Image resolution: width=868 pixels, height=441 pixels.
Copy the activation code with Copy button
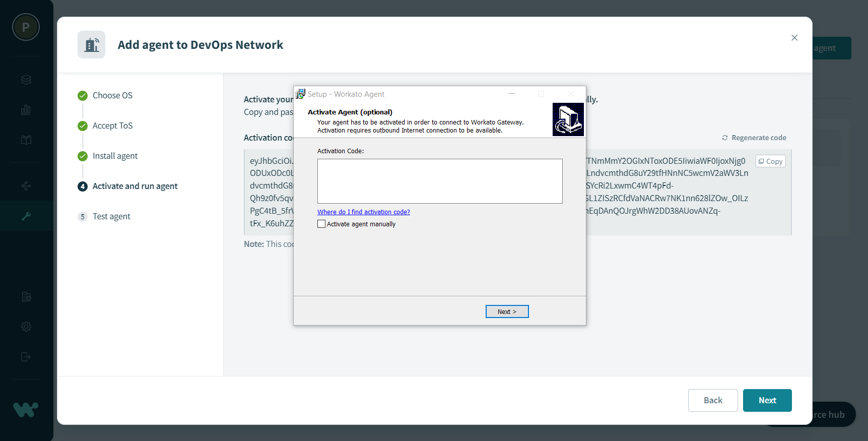click(x=770, y=161)
